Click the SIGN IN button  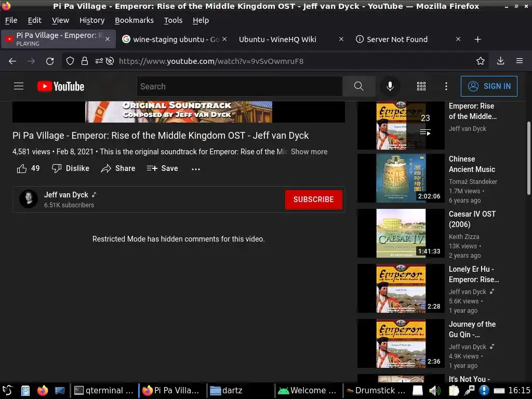[x=489, y=86]
